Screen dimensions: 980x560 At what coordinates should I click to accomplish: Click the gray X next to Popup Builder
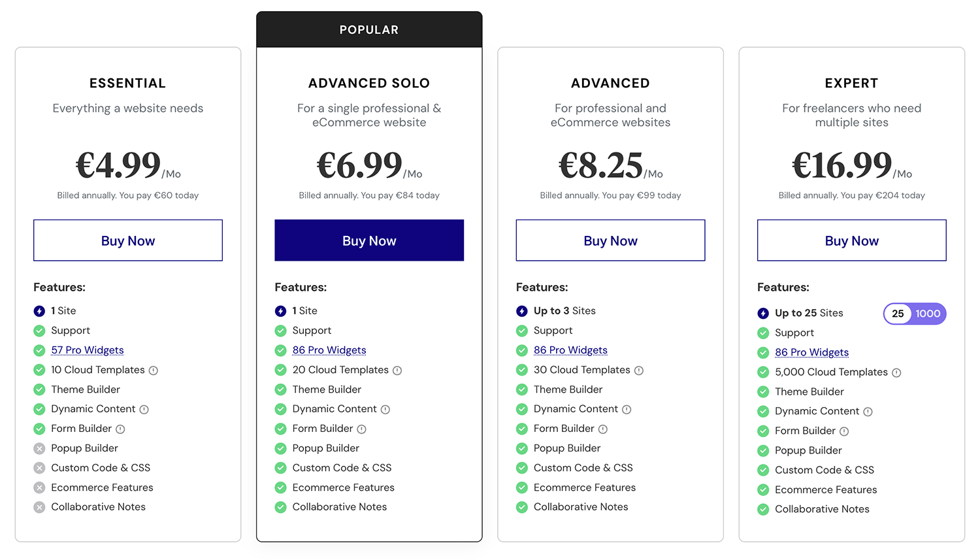[39, 448]
